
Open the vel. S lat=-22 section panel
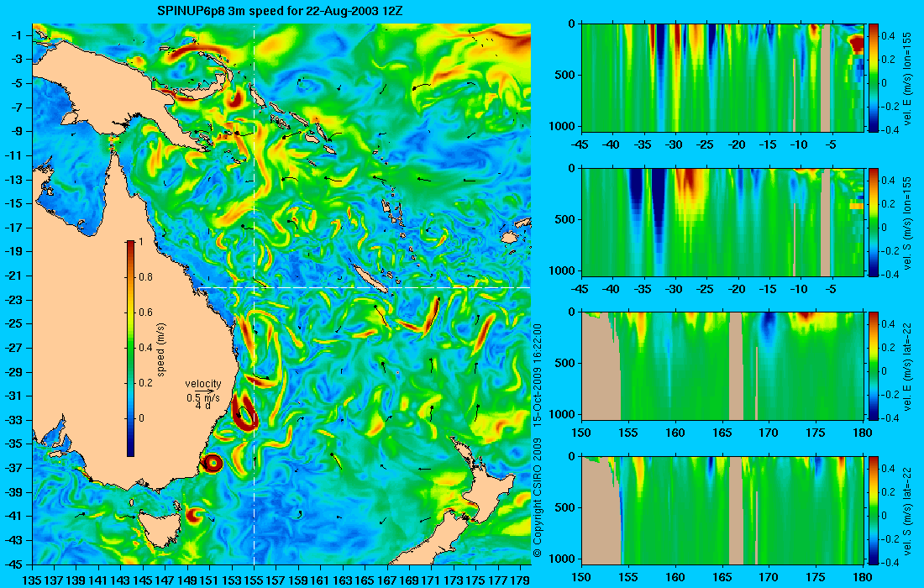tap(722, 510)
